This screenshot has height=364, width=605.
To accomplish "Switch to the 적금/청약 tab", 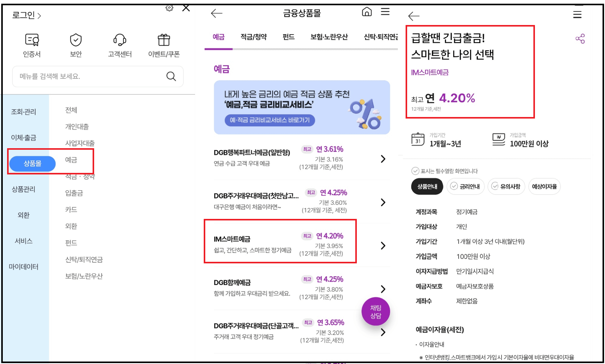I will click(253, 37).
